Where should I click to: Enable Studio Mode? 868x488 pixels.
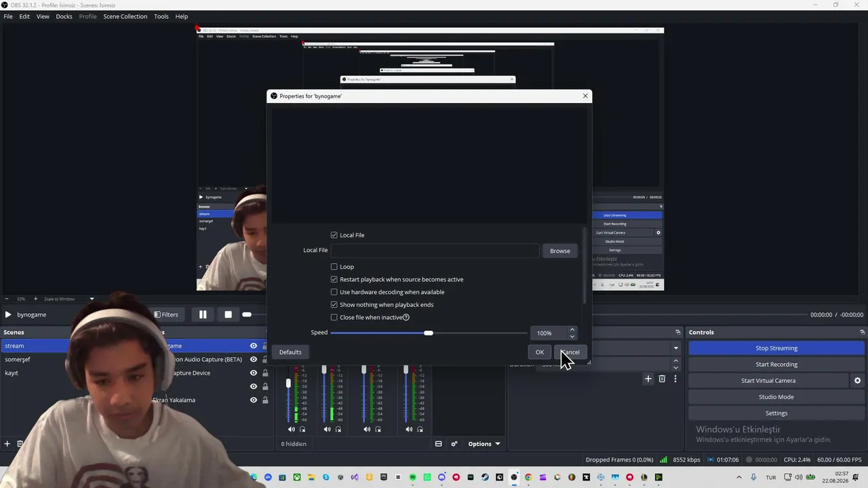(776, 397)
